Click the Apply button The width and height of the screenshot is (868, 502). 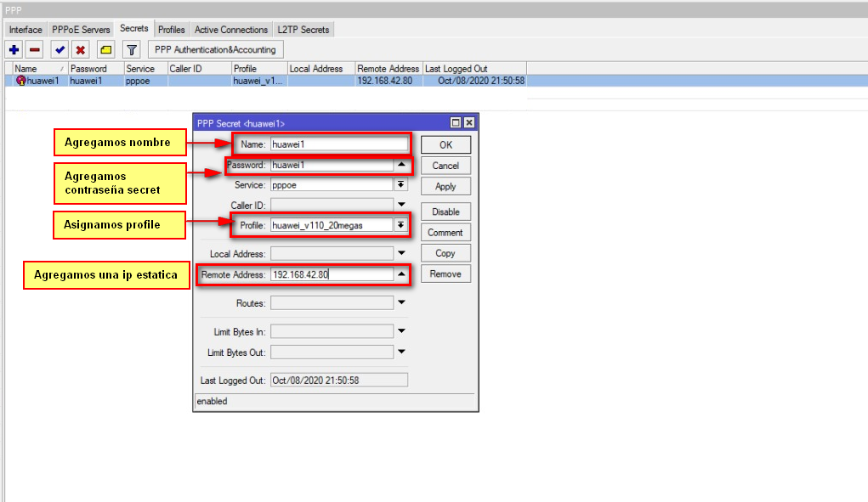(445, 187)
